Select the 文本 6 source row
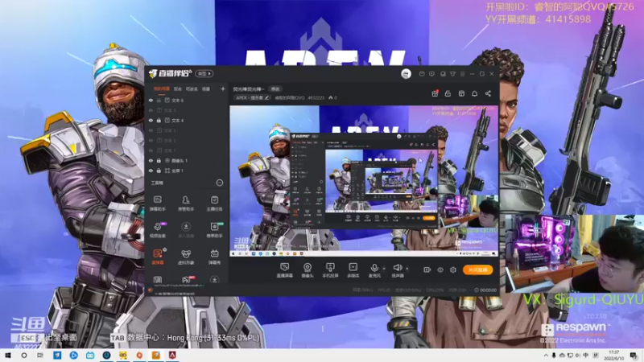 (186, 100)
